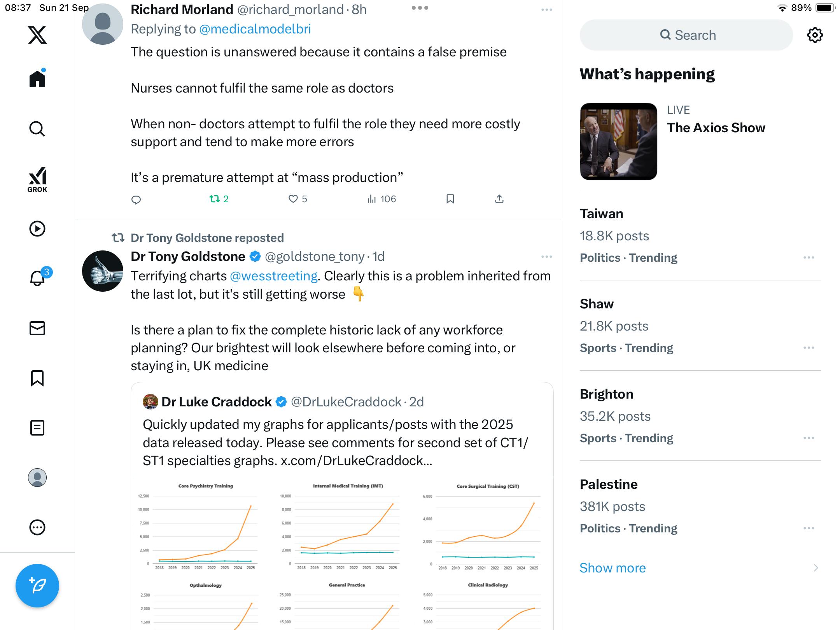Open Grok from the sidebar
840x630 pixels.
(37, 179)
